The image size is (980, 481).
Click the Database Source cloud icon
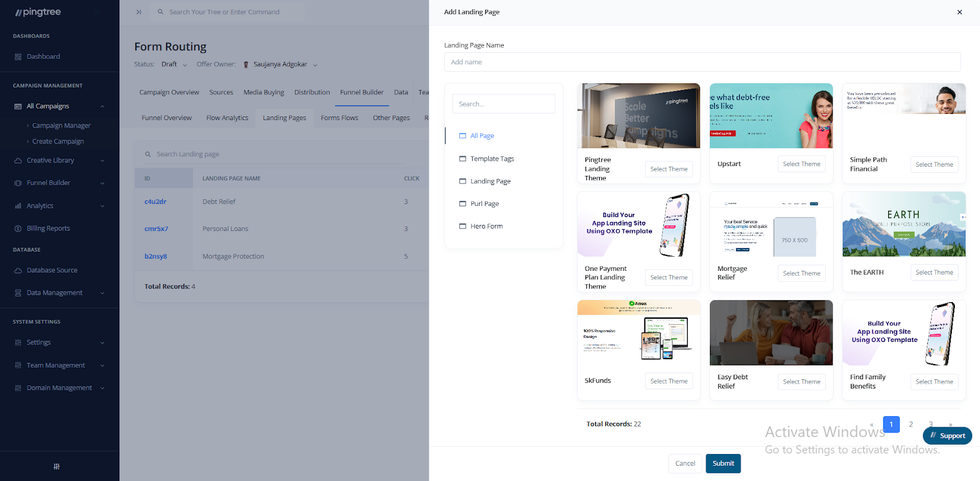pos(18,270)
